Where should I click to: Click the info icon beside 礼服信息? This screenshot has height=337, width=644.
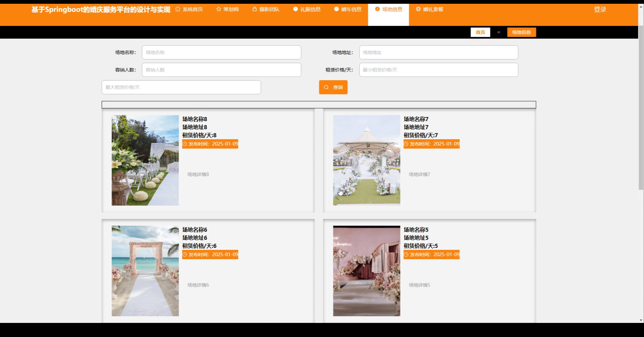(x=295, y=9)
